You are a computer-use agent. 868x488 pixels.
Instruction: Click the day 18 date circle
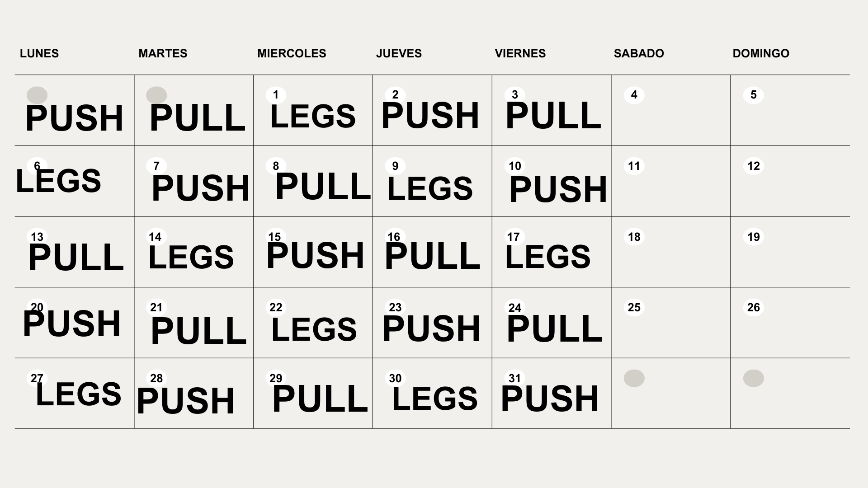[x=634, y=237]
